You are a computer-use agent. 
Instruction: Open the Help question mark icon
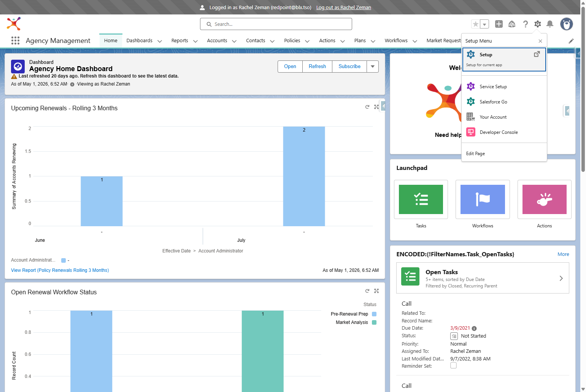(525, 24)
